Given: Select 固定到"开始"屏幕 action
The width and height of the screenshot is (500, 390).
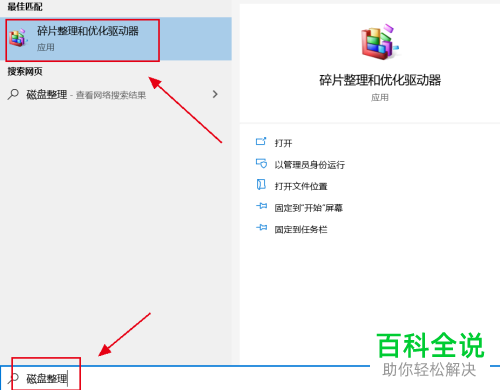Looking at the screenshot, I should tap(309, 208).
